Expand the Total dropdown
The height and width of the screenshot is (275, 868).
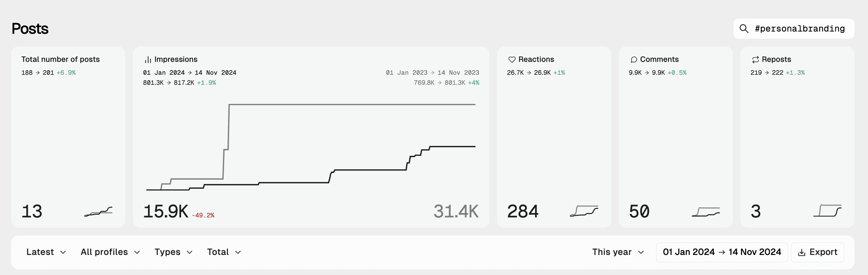224,252
